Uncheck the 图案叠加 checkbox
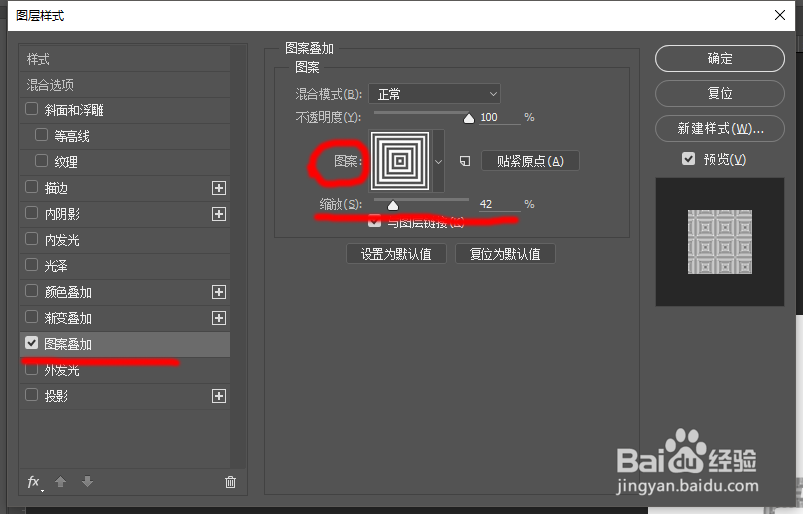Screen dimensions: 803x514 (x=32, y=343)
